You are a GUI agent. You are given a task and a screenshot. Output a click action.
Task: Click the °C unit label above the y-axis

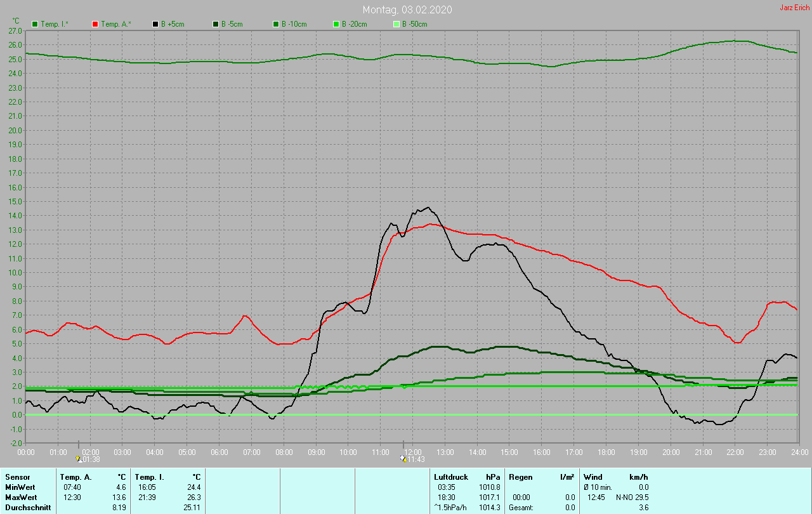(x=16, y=20)
